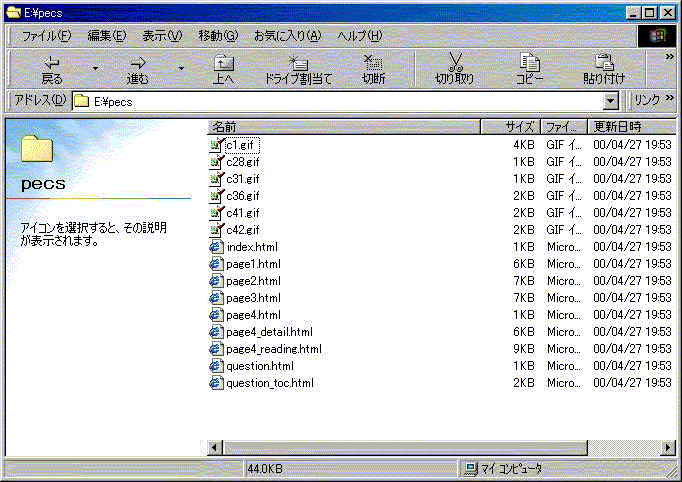Viewport: 682px width, 482px height.
Task: Maximize the E:¥pecs window
Action: 649,13
